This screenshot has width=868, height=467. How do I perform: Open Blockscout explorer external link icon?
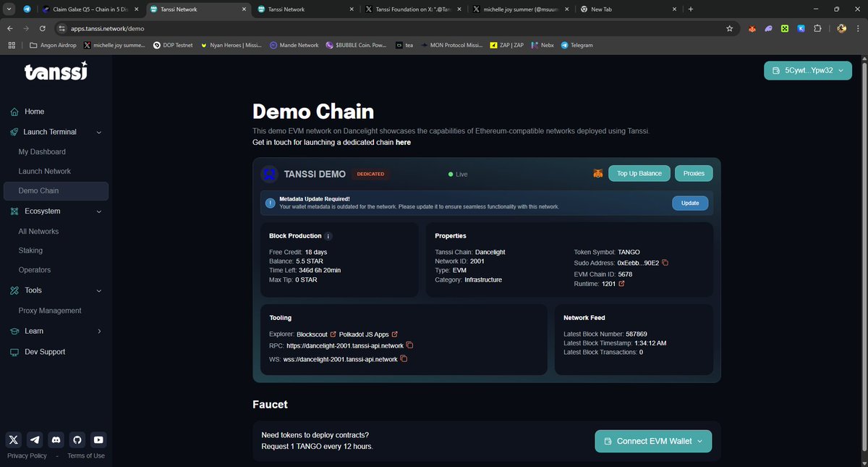coord(332,334)
